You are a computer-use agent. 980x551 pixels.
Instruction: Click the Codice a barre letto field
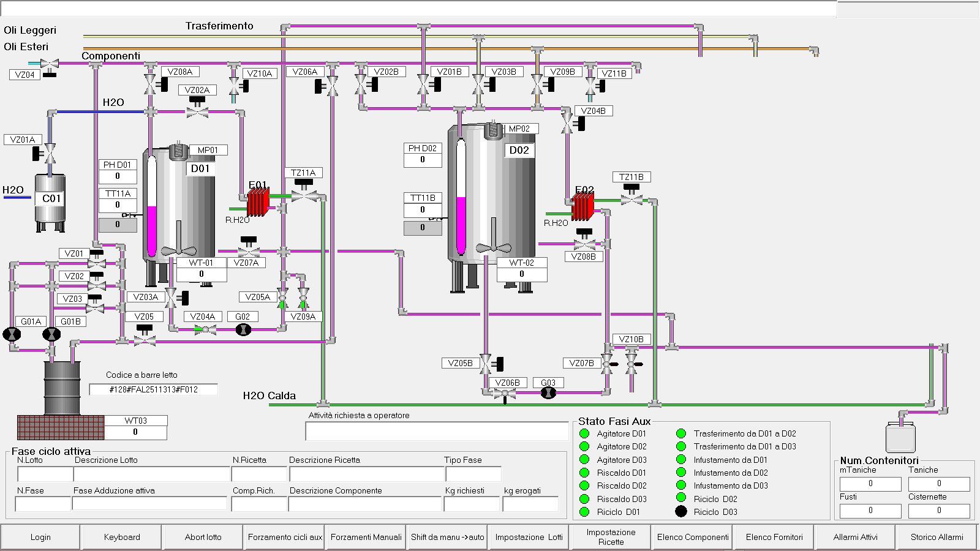[x=154, y=389]
